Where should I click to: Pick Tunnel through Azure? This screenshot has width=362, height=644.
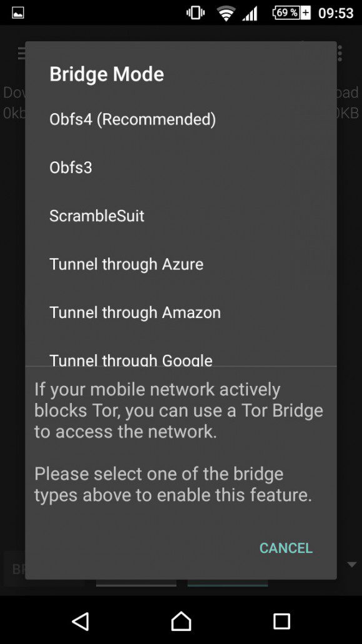[x=180, y=264]
